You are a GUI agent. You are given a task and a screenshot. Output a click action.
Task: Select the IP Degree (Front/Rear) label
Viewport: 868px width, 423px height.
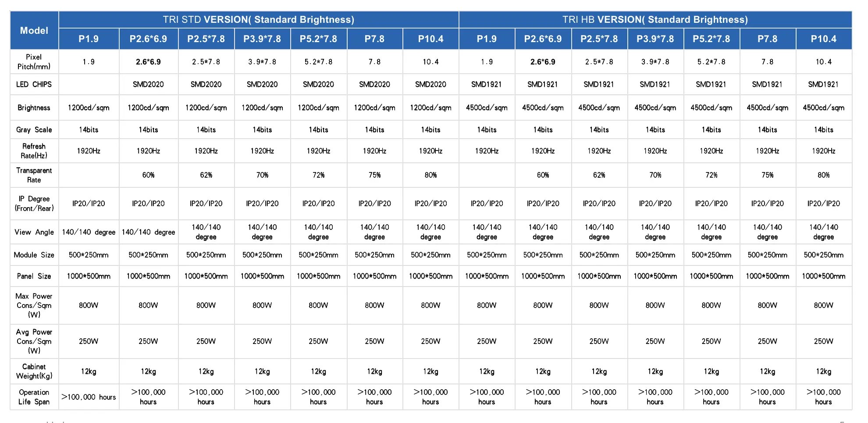tap(34, 204)
